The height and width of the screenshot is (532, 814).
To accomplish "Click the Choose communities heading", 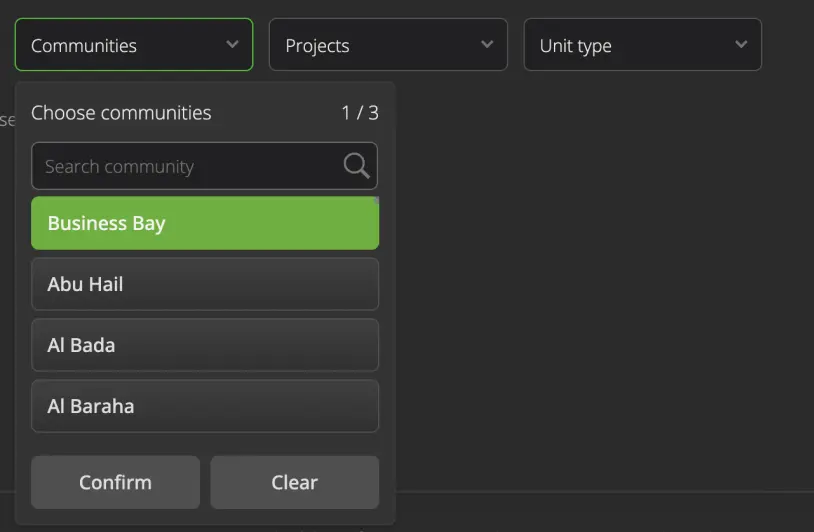I will click(121, 113).
